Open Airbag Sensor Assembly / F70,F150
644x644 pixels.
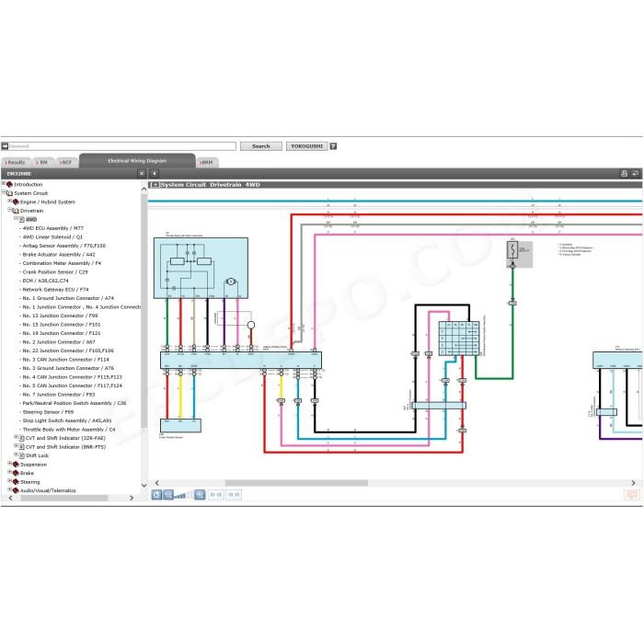(x=64, y=246)
